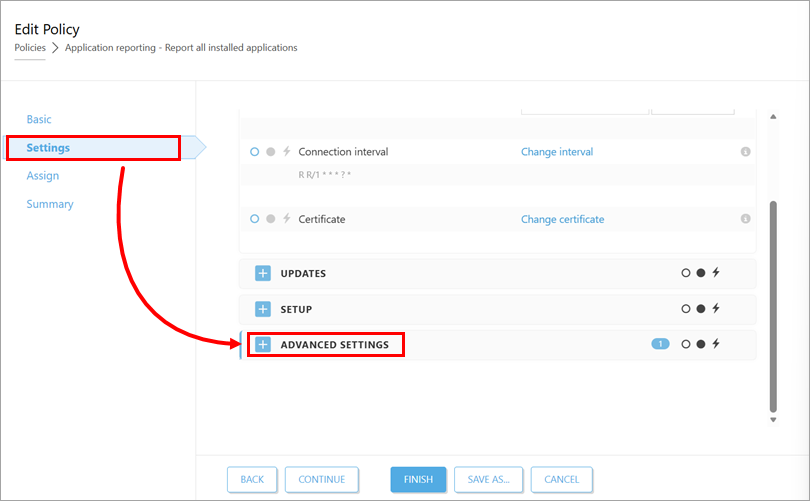810x501 pixels.
Task: Select filled dot option for Certificate
Action: tap(270, 219)
